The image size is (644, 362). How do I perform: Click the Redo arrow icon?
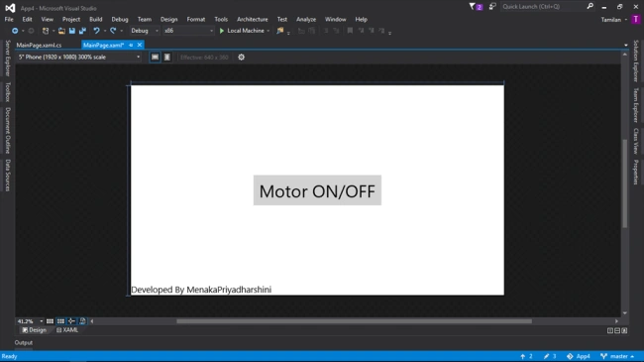coord(113,31)
